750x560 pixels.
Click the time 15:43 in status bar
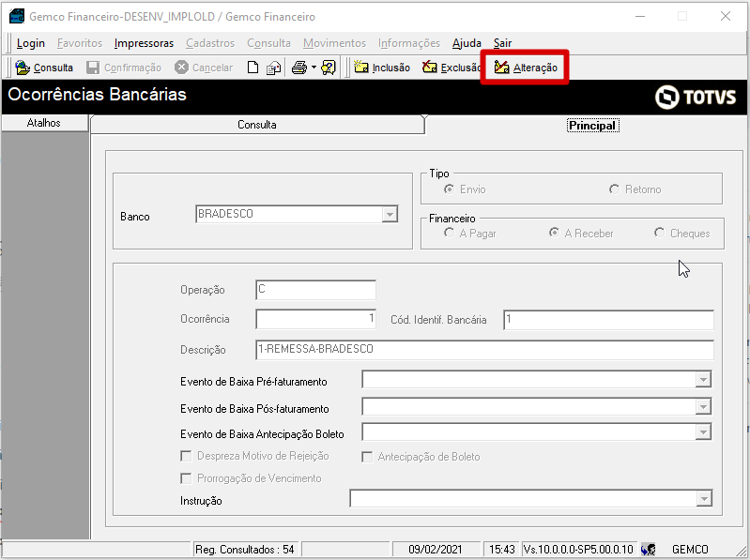tap(502, 550)
